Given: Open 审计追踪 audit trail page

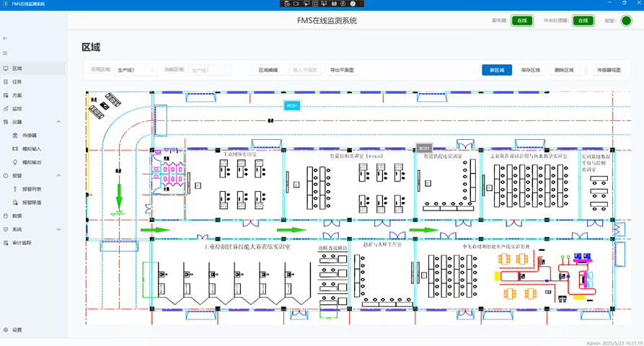Looking at the screenshot, I should click(22, 243).
